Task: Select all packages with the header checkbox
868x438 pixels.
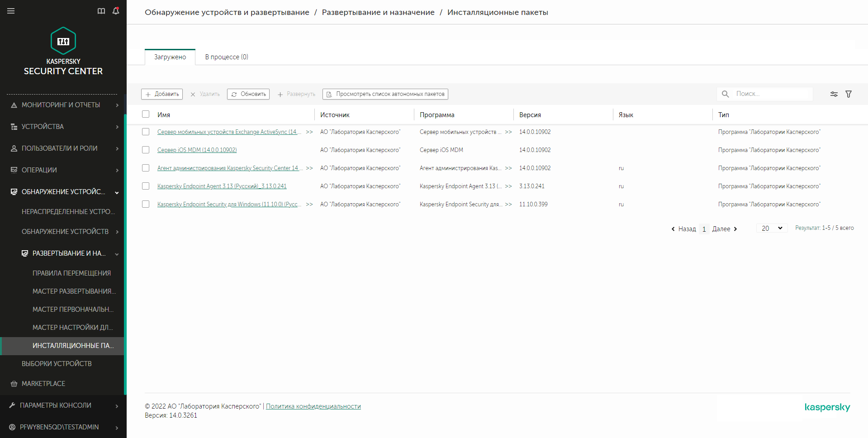Action: [x=146, y=114]
